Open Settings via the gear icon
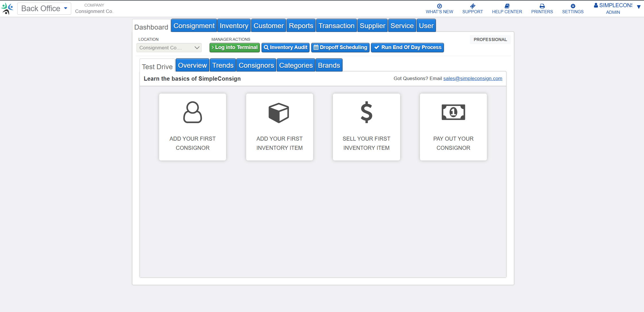Screen dimensions: 644x312 coord(573,6)
